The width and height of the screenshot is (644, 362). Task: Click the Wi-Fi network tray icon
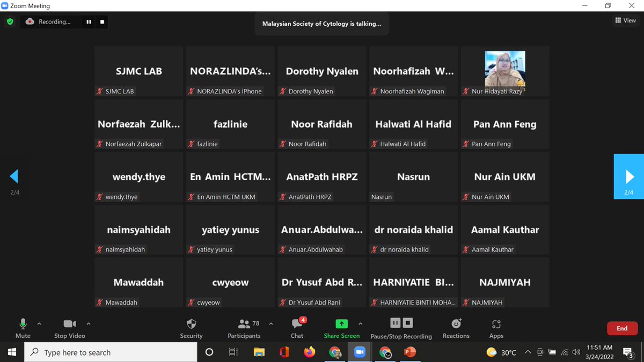tap(564, 352)
